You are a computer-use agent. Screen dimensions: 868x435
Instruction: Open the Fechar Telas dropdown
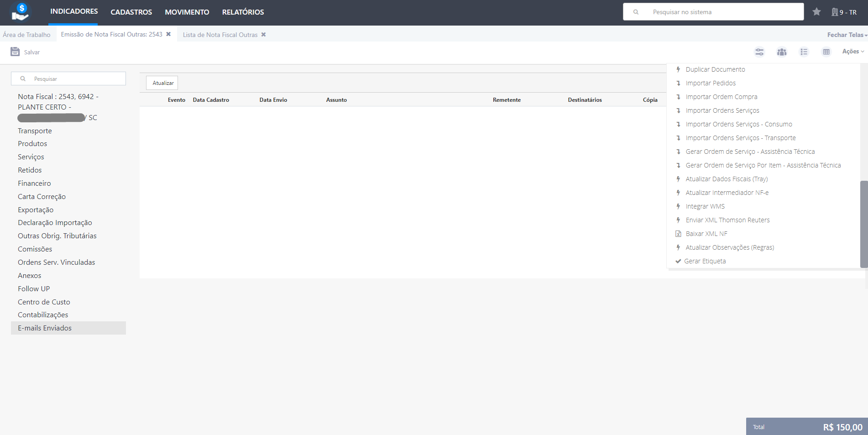[x=847, y=35]
